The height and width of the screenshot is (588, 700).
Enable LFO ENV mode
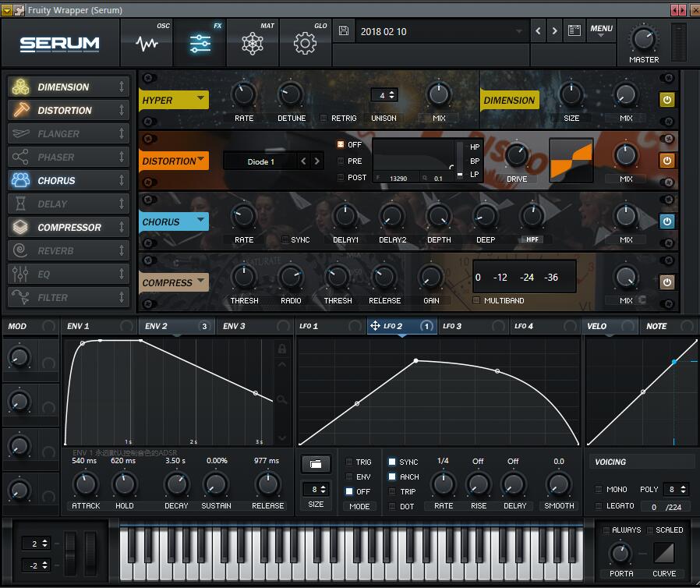(x=349, y=476)
